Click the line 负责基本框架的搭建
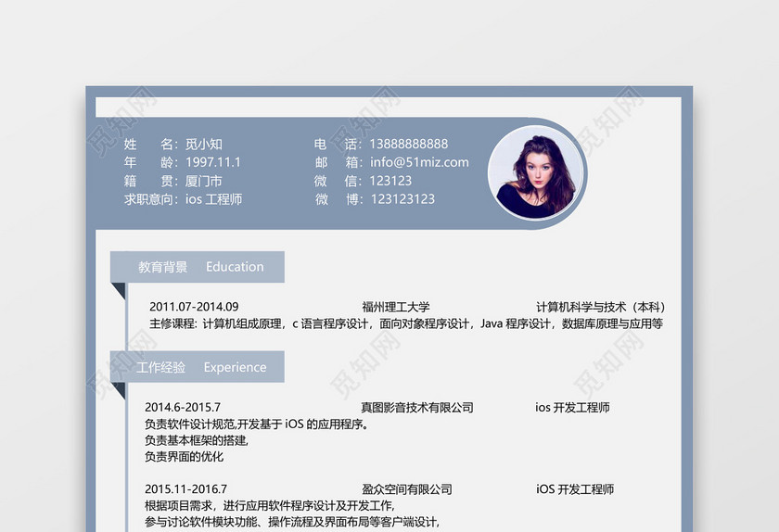The image size is (779, 532). tap(197, 440)
